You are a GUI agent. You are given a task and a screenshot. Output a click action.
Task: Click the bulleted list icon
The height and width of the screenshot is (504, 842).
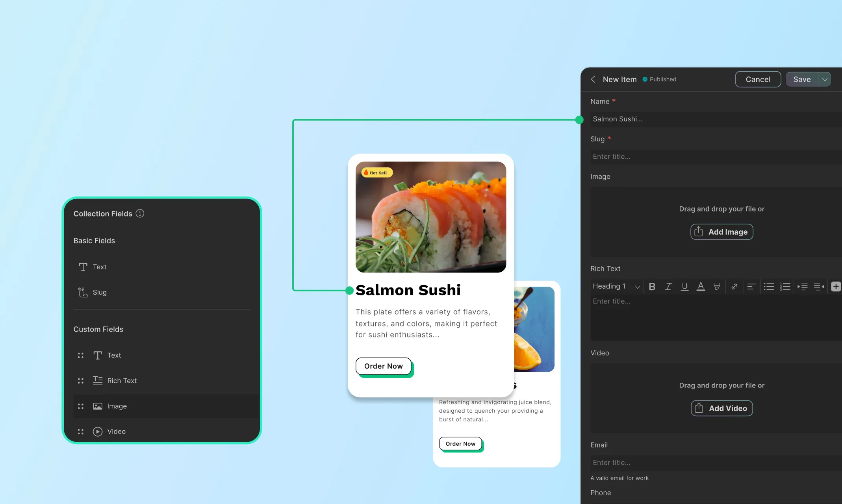tap(769, 287)
